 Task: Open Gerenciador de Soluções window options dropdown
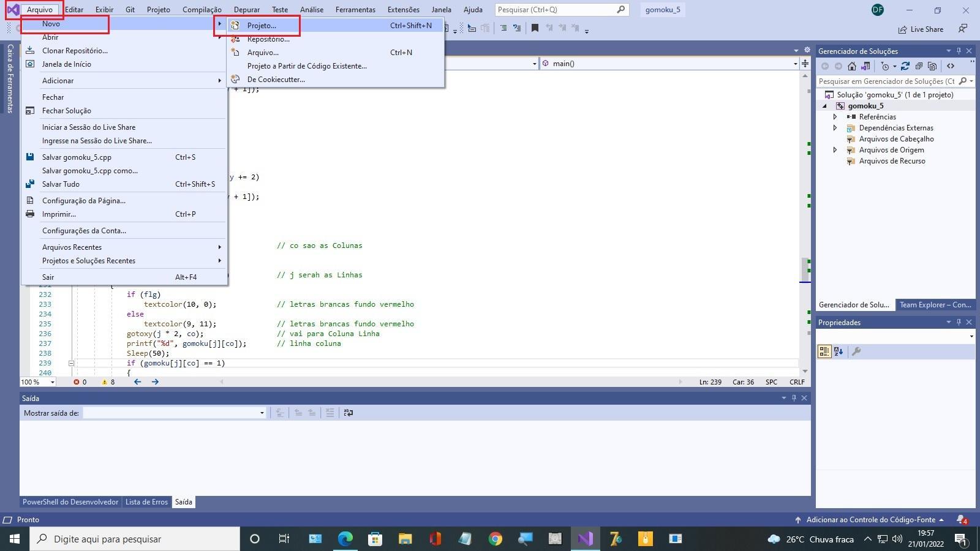pos(948,51)
